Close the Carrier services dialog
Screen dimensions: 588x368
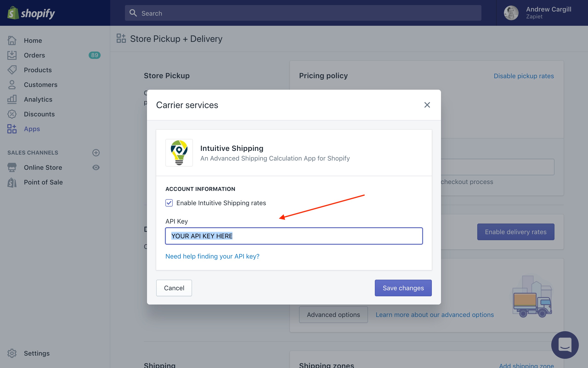[427, 105]
